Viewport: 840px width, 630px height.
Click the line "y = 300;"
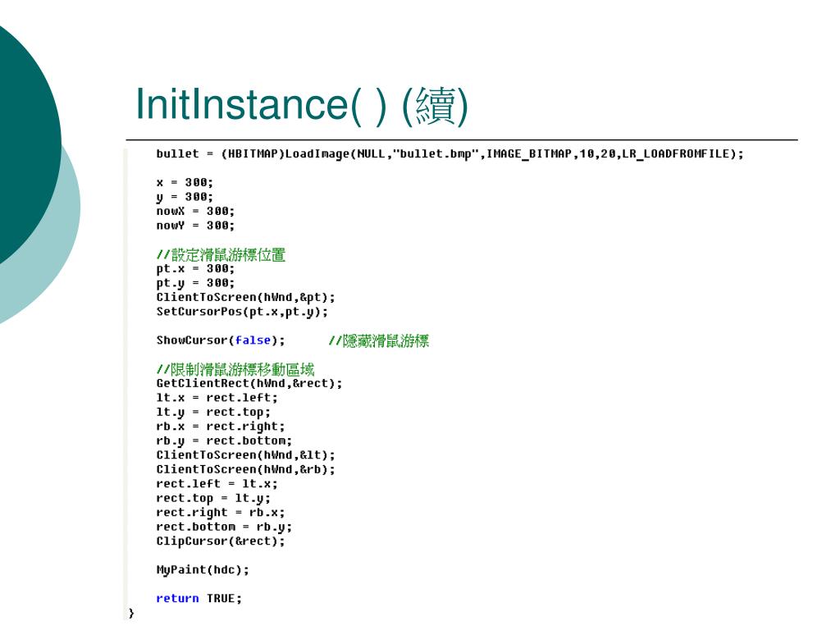click(185, 197)
